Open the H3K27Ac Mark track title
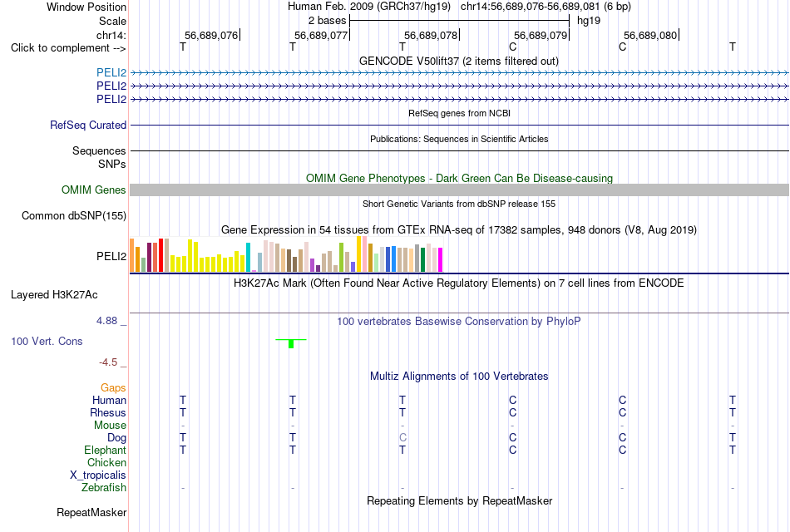The height and width of the screenshot is (532, 790). [x=459, y=283]
